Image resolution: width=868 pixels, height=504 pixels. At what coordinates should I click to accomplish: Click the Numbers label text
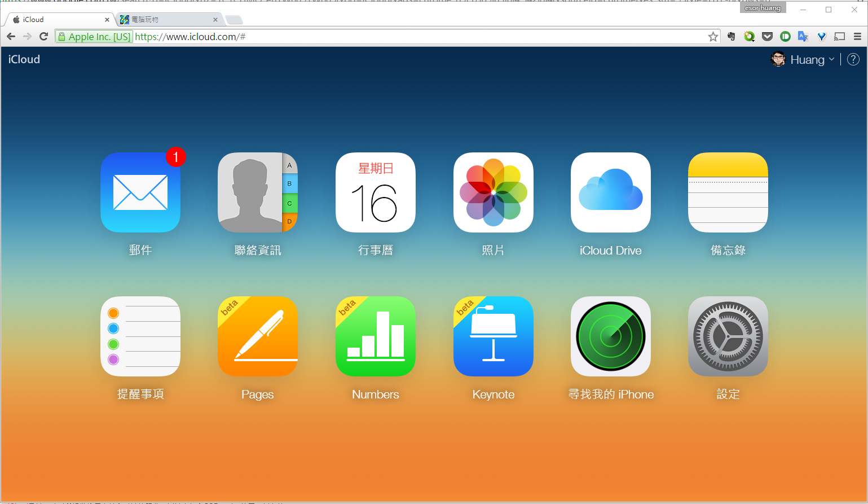pyautogui.click(x=376, y=395)
